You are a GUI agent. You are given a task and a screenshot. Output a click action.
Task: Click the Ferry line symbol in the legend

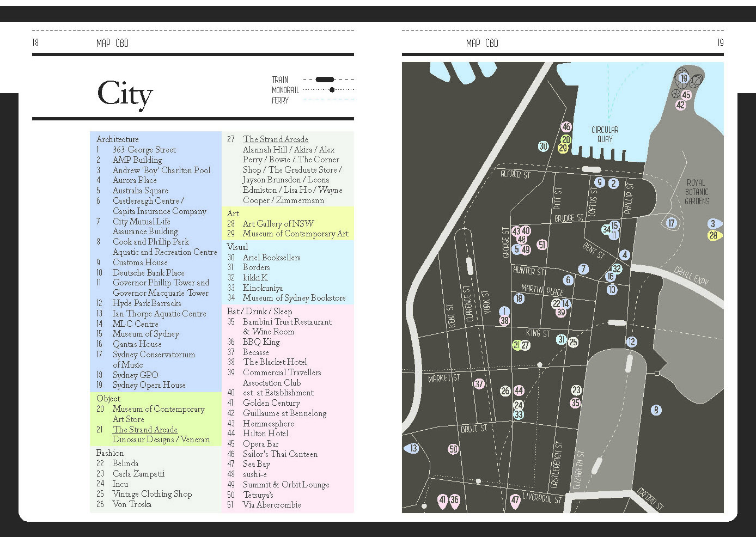pyautogui.click(x=328, y=100)
